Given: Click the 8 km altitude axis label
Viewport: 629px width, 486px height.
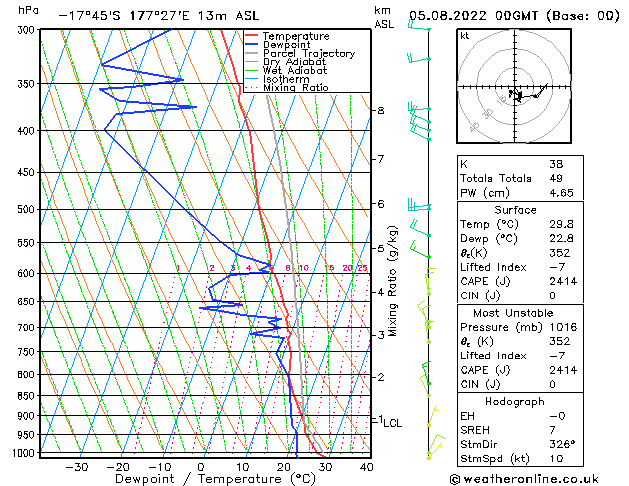Looking at the screenshot, I should pyautogui.click(x=381, y=110).
